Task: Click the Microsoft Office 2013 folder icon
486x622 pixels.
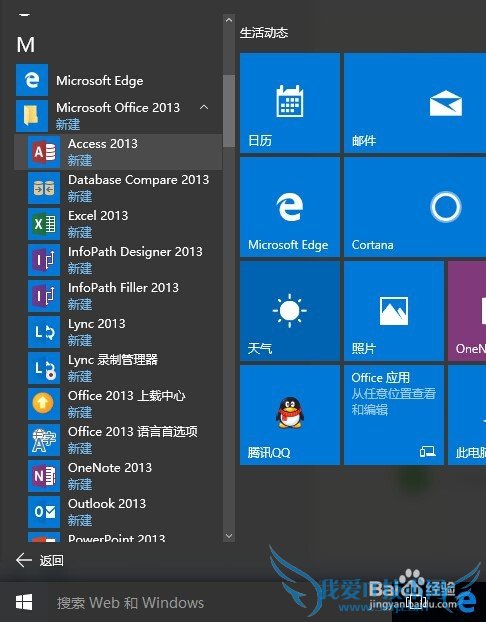Action: click(x=32, y=116)
